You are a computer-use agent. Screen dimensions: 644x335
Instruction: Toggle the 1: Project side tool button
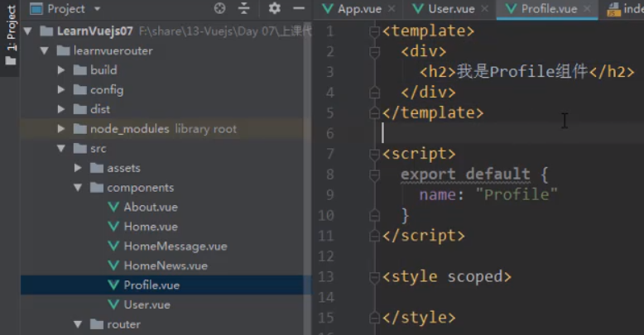pyautogui.click(x=11, y=37)
